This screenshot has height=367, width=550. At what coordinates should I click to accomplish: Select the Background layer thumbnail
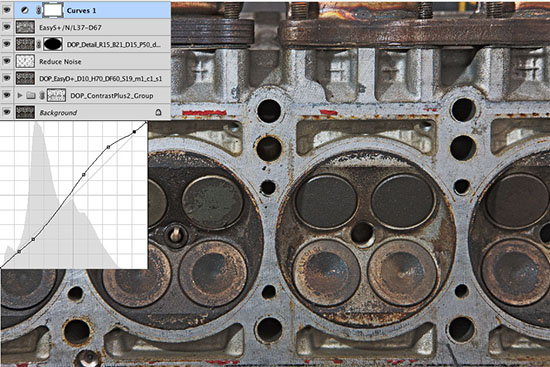(x=25, y=112)
